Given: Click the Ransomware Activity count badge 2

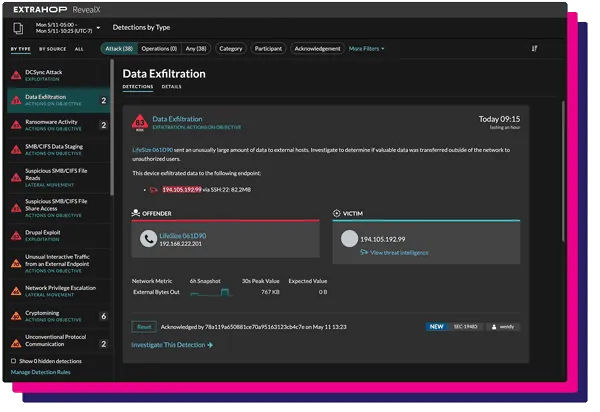Looking at the screenshot, I should pos(103,125).
